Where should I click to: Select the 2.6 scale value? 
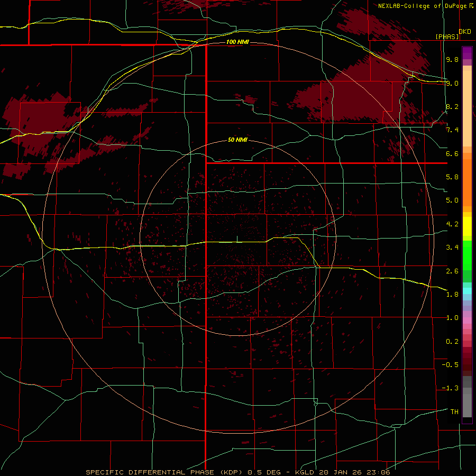[x=452, y=271]
